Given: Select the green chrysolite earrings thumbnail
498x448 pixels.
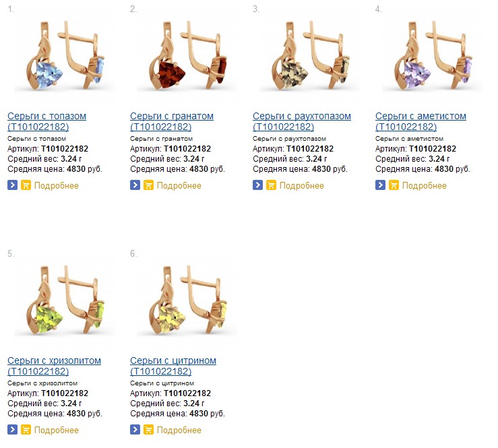Looking at the screenshot, I should pyautogui.click(x=65, y=301).
